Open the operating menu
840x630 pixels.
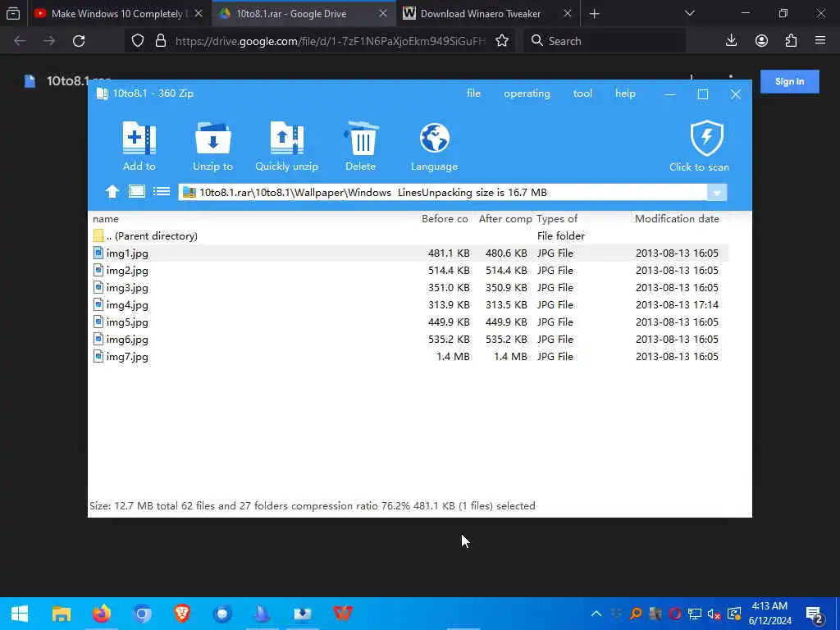pos(527,94)
